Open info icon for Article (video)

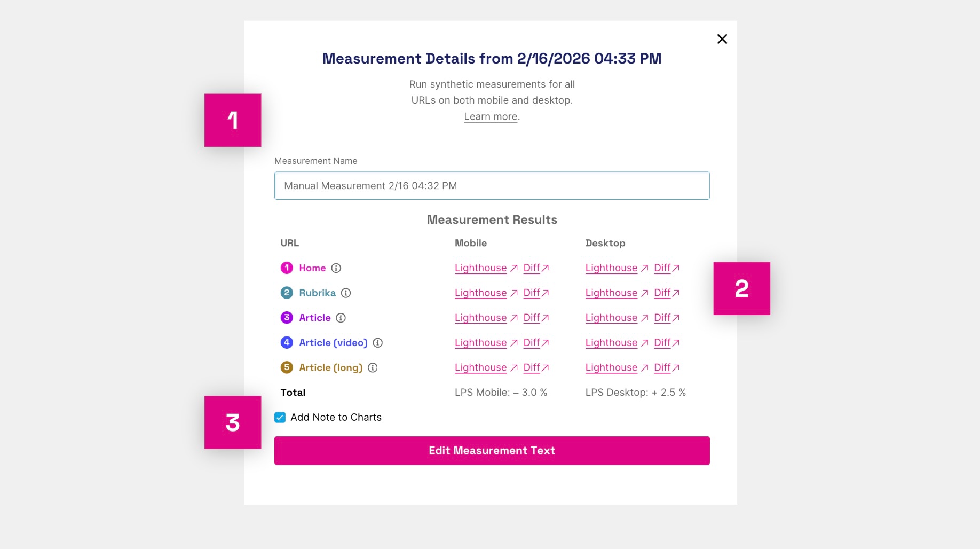click(377, 343)
